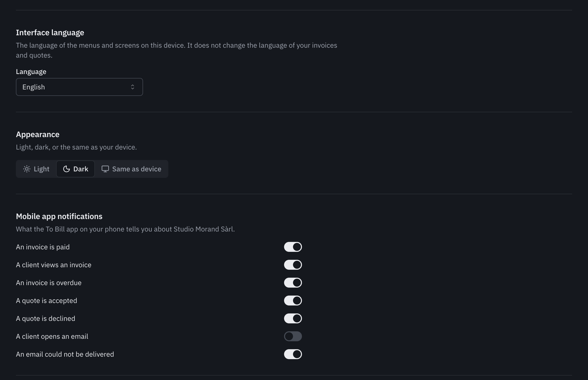Toggle 'An invoice is paid' notification

click(293, 247)
